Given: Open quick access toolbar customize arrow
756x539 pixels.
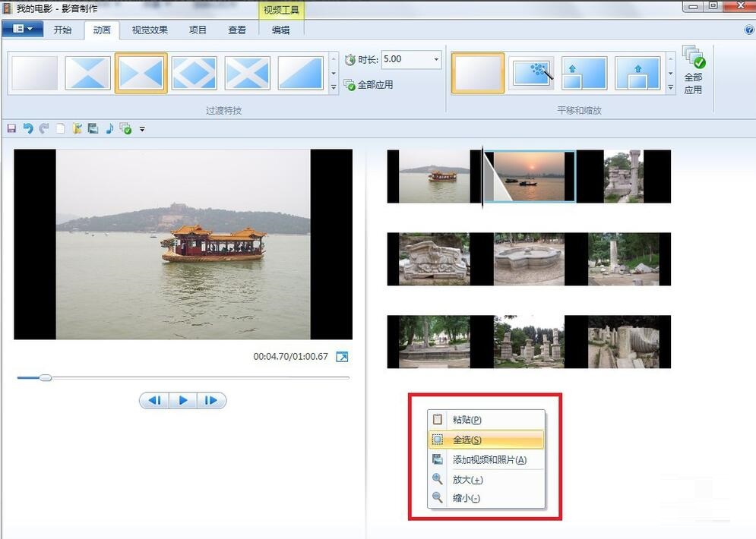Looking at the screenshot, I should pos(142,129).
